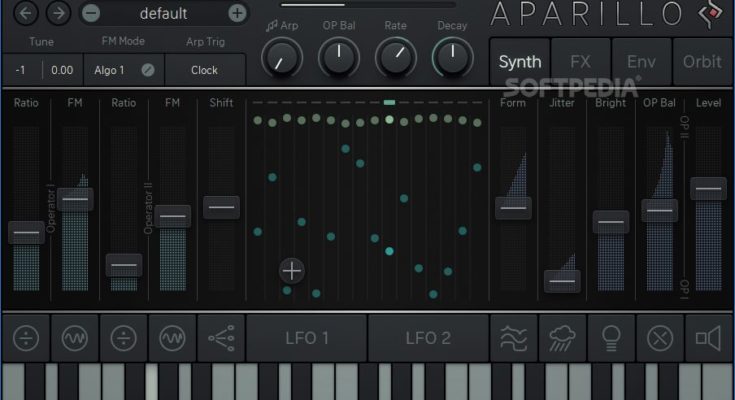Screen dimensions: 735x400
Task: Select the rain cloud Jitter icon
Action: pyautogui.click(x=561, y=339)
